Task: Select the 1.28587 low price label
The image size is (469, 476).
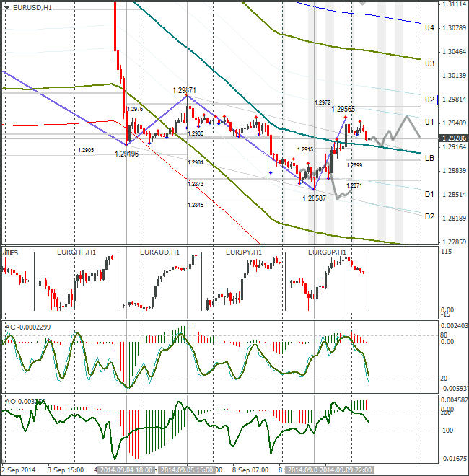Action: click(x=314, y=198)
